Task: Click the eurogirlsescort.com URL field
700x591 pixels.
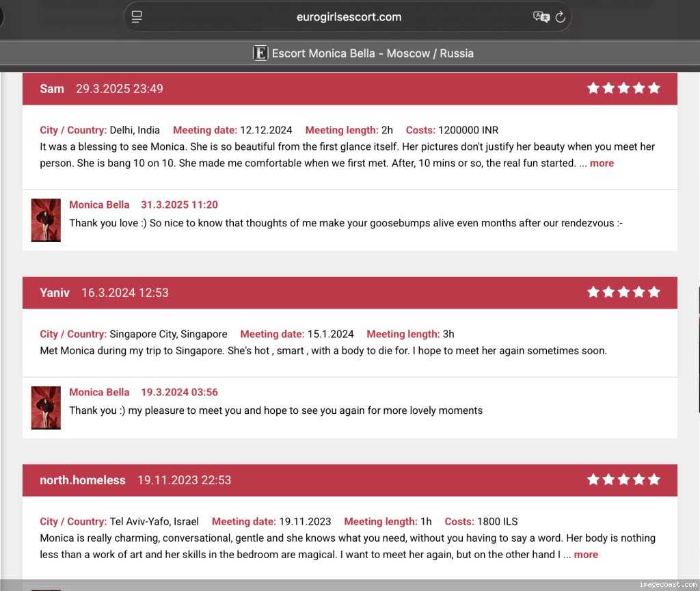Action: (x=349, y=17)
